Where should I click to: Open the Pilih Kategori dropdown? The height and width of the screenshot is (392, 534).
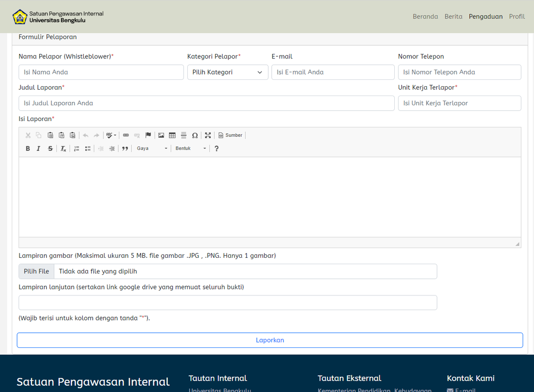click(228, 72)
